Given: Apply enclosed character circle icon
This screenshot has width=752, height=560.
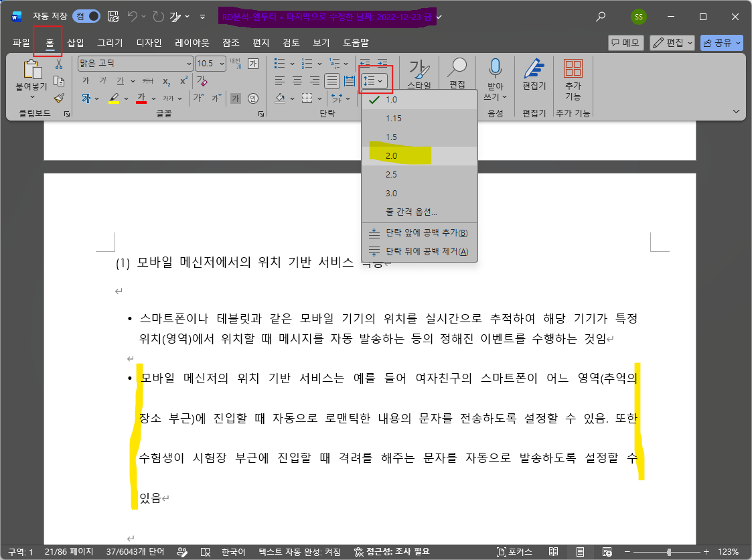Looking at the screenshot, I should point(252,98).
